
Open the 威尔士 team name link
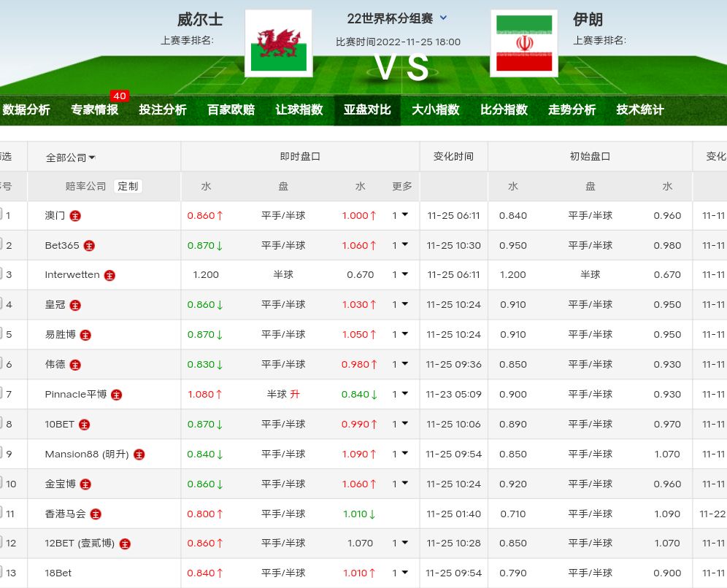point(200,19)
